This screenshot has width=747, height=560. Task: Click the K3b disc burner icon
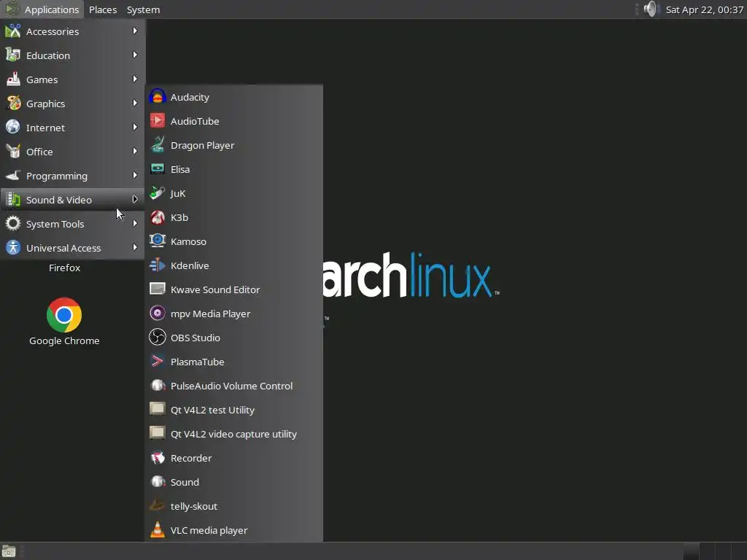click(x=158, y=217)
